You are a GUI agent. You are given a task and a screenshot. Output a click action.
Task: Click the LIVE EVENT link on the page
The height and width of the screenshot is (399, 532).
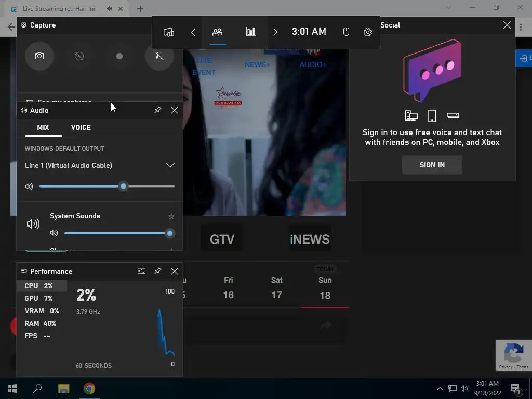(x=204, y=66)
